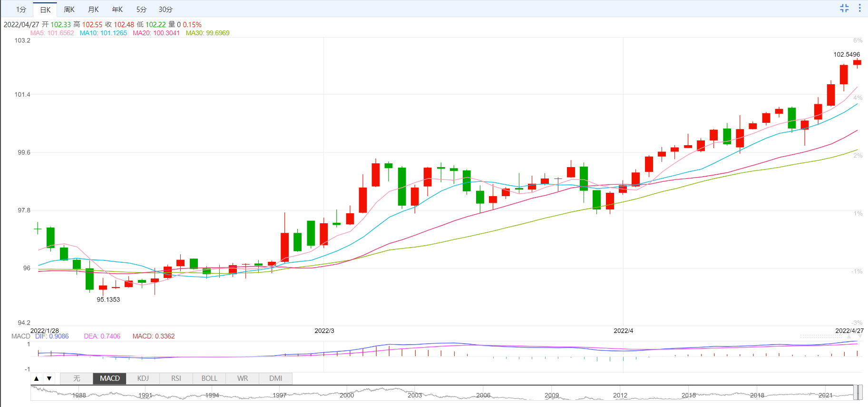This screenshot has width=868, height=407.
Task: Select the 无 indicator option
Action: [x=77, y=378]
